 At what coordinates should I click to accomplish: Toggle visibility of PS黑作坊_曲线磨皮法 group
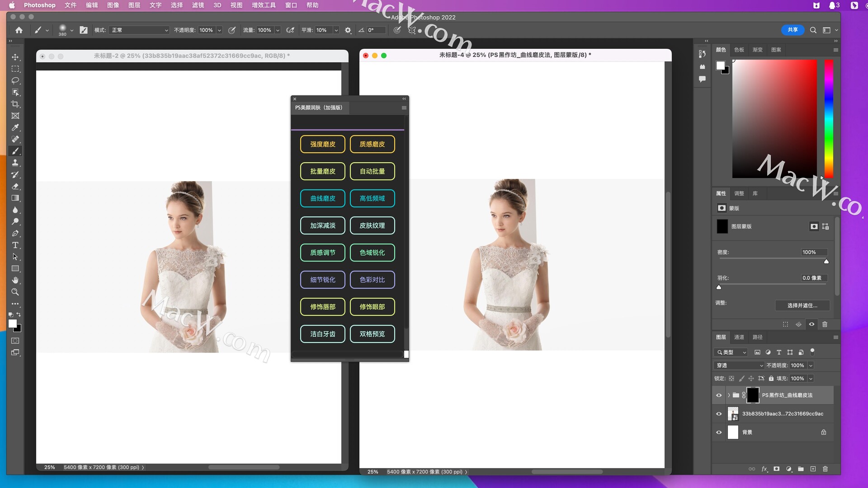(719, 395)
